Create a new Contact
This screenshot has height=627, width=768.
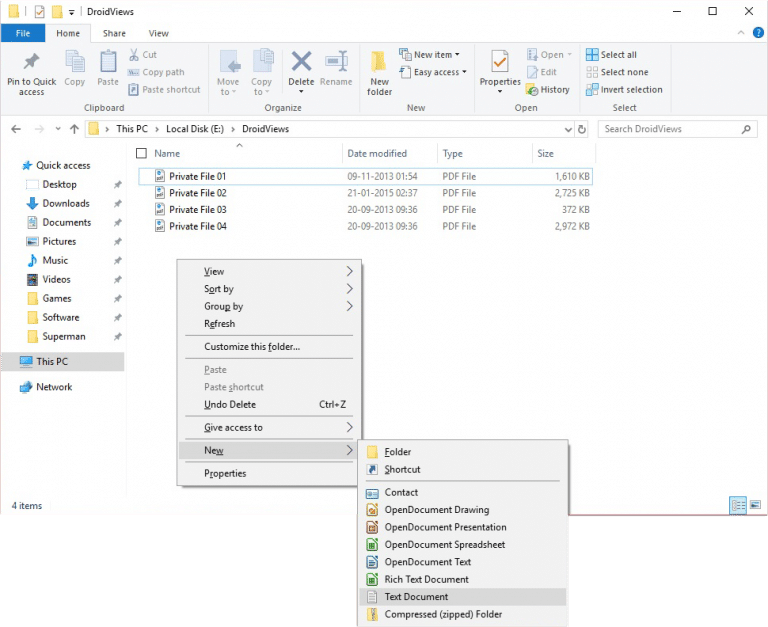[463, 493]
